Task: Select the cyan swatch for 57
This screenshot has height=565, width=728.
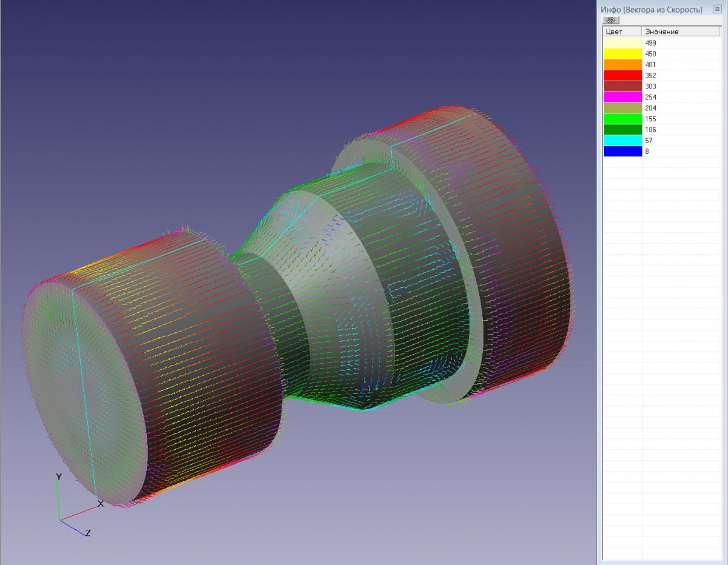Action: click(x=622, y=141)
